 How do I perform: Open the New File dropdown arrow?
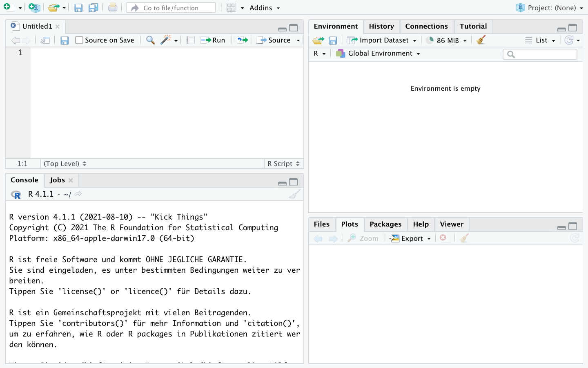(x=20, y=8)
